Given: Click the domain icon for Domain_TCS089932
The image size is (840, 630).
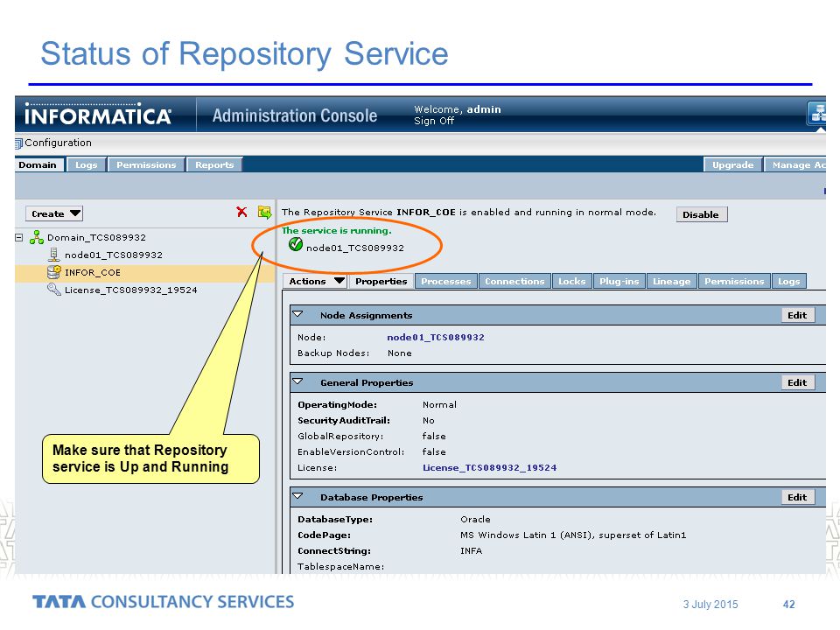Looking at the screenshot, I should click(x=37, y=237).
